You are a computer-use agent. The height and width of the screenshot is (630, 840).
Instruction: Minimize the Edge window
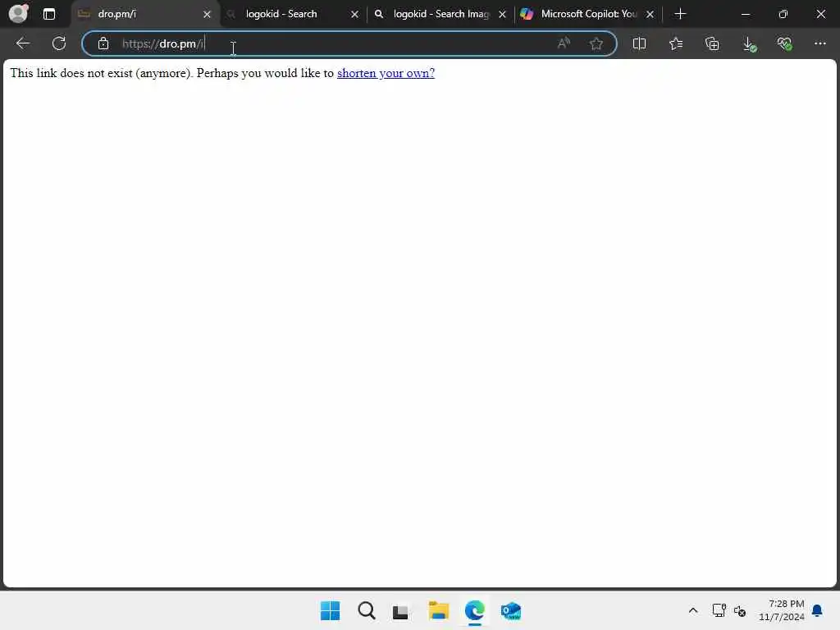coord(745,14)
